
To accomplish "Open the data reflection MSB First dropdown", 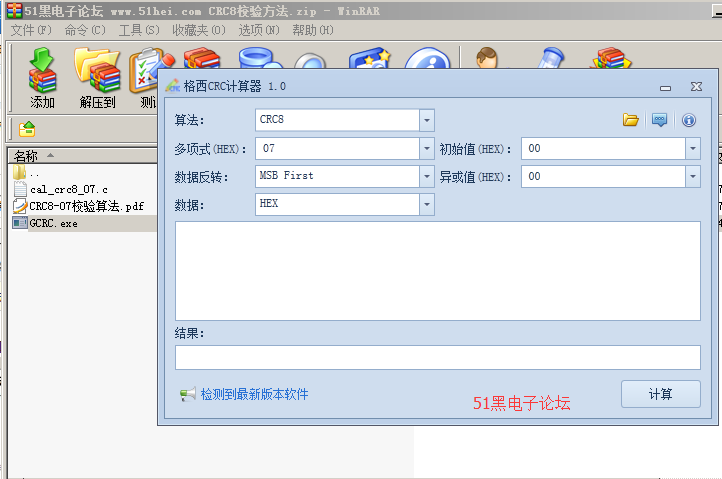I will 427,176.
